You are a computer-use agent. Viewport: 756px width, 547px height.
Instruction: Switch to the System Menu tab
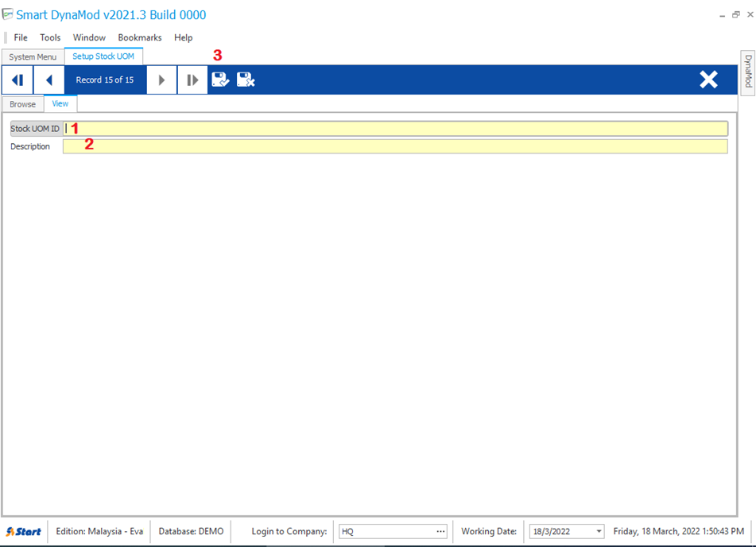coord(33,57)
